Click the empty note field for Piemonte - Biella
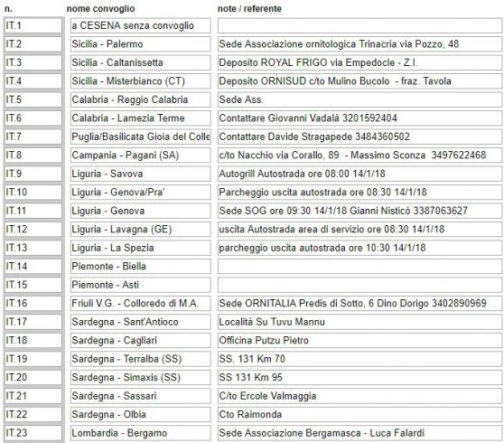 pyautogui.click(x=359, y=267)
